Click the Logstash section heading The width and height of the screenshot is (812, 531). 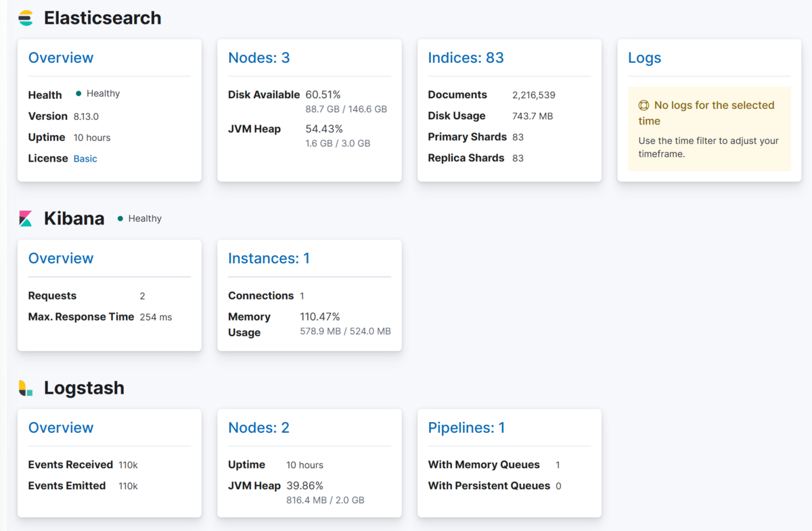[85, 388]
